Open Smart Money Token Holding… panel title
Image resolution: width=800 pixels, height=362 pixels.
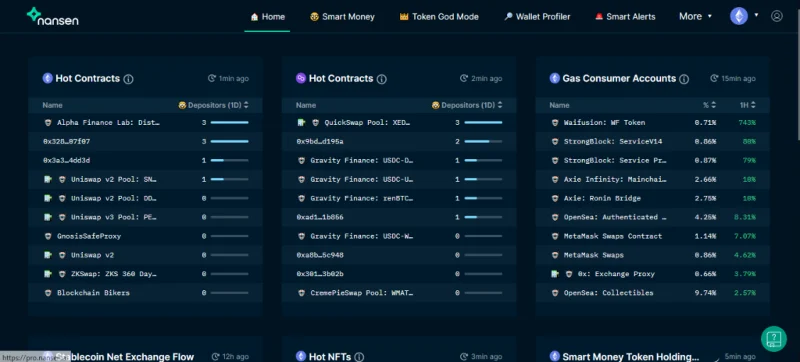click(631, 356)
